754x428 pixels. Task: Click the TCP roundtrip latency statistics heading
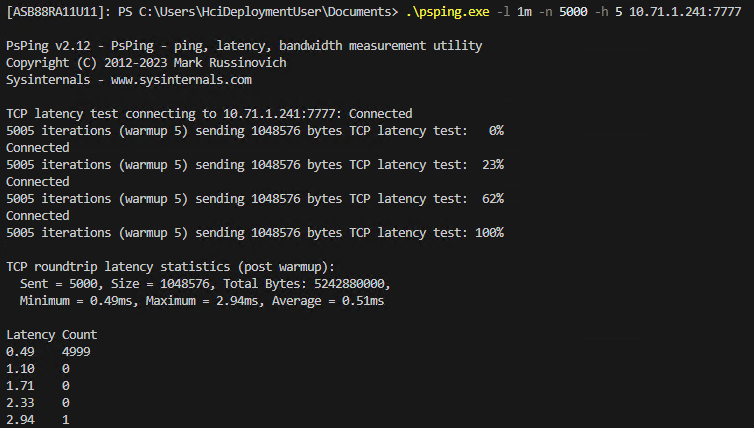point(170,267)
